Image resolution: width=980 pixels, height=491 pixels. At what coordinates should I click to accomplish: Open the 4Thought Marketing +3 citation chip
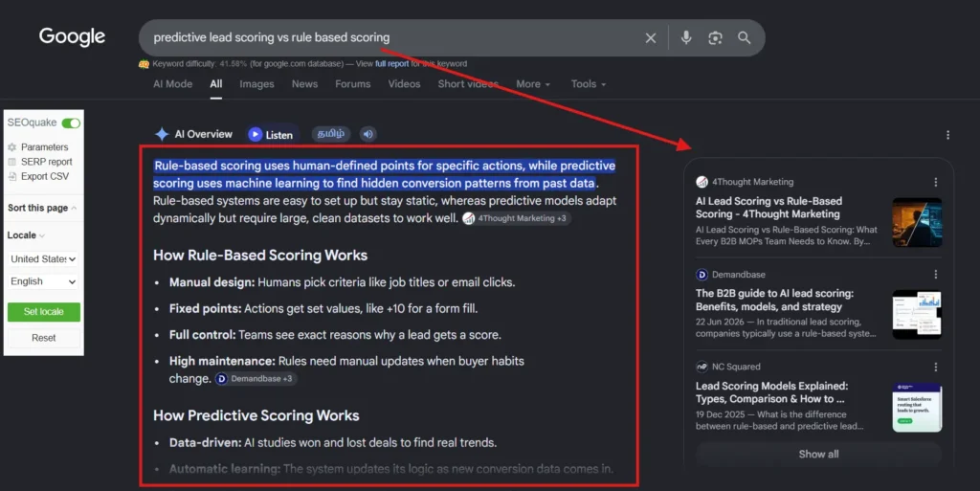[516, 218]
